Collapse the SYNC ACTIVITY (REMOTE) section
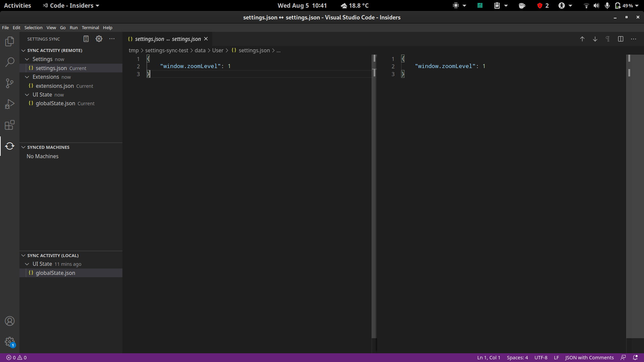 23,50
